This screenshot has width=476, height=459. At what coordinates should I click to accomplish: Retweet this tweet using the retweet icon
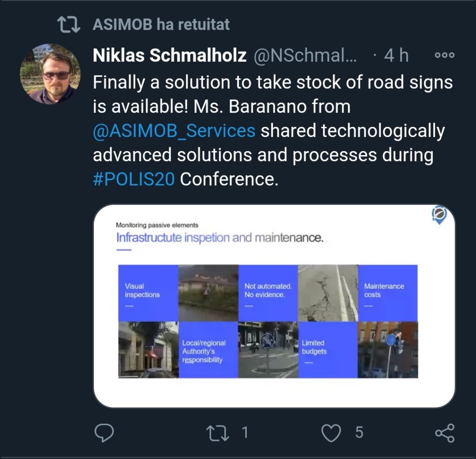[x=218, y=433]
